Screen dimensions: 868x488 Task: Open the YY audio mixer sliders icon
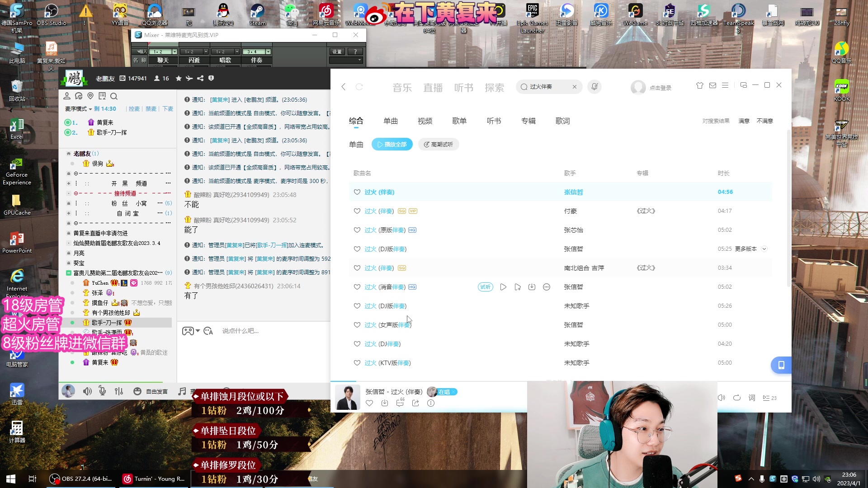coord(119,391)
